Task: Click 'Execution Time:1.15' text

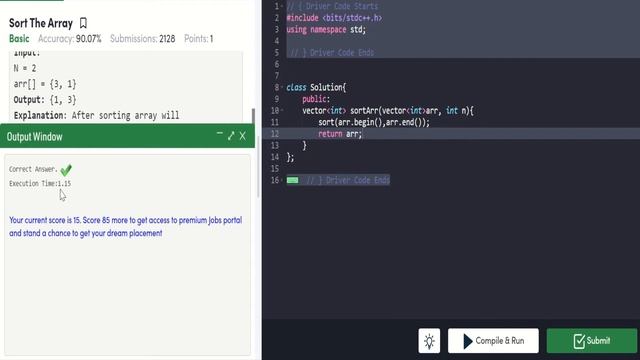Action: click(40, 184)
